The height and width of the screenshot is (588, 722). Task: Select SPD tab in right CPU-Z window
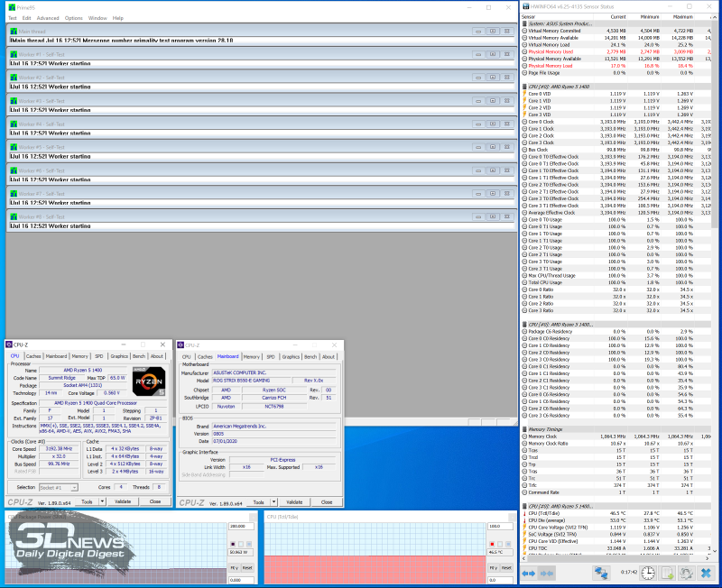coord(271,356)
